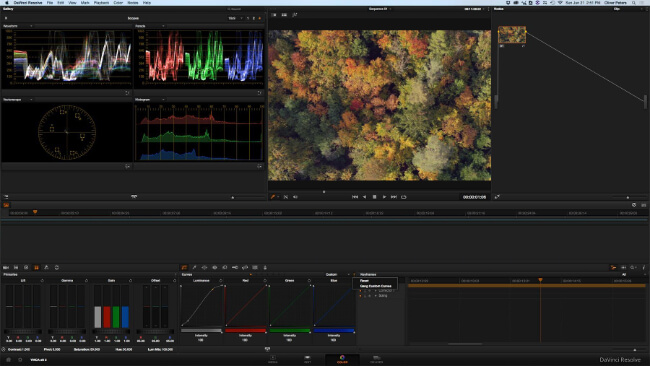Choose Gang Custom Curves in the popup menu

375,286
